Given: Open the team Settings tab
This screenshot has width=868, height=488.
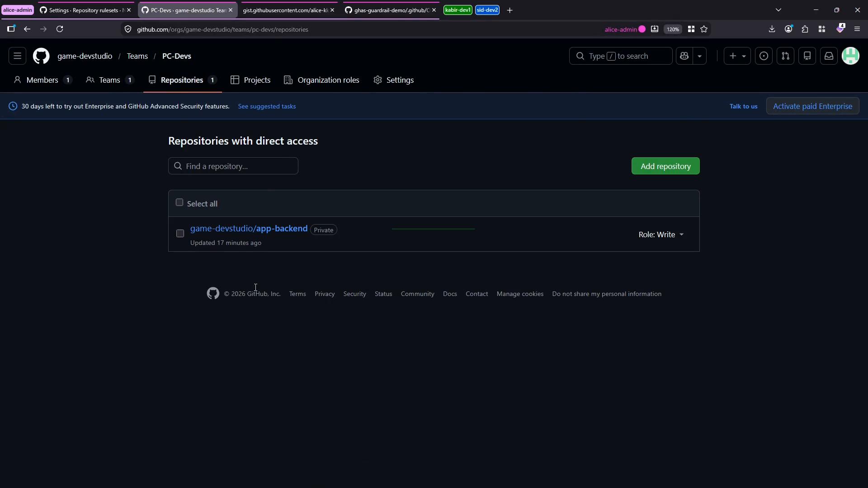Looking at the screenshot, I should point(394,80).
